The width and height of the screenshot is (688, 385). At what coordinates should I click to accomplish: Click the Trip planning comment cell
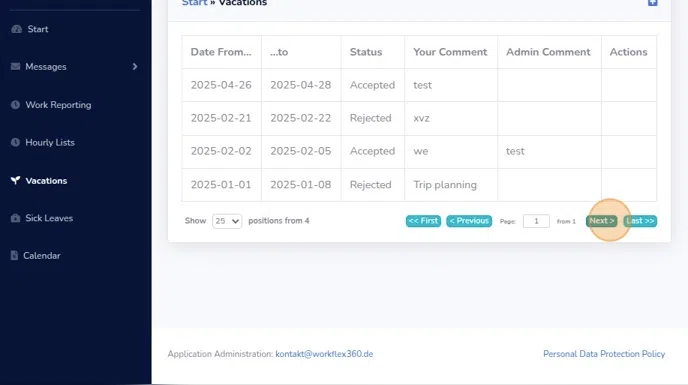coord(451,185)
